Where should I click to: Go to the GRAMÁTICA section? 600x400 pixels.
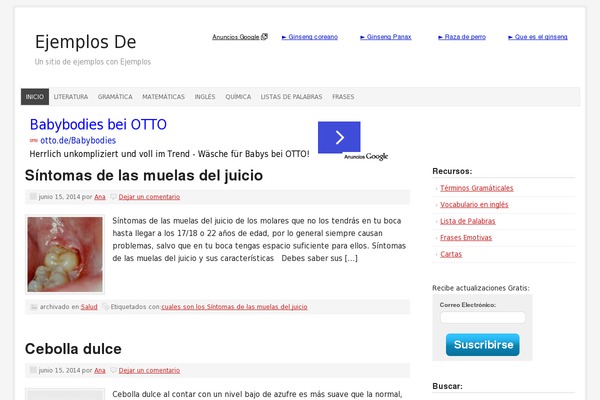pos(115,97)
